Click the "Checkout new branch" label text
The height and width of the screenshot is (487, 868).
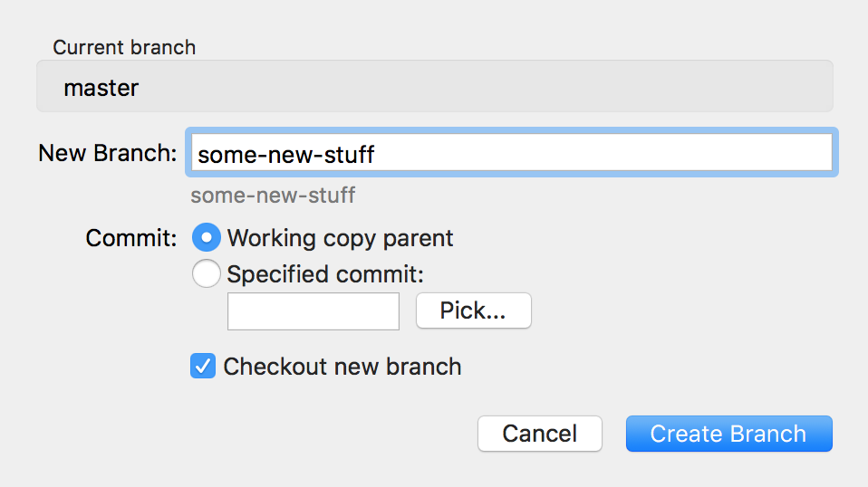click(342, 367)
